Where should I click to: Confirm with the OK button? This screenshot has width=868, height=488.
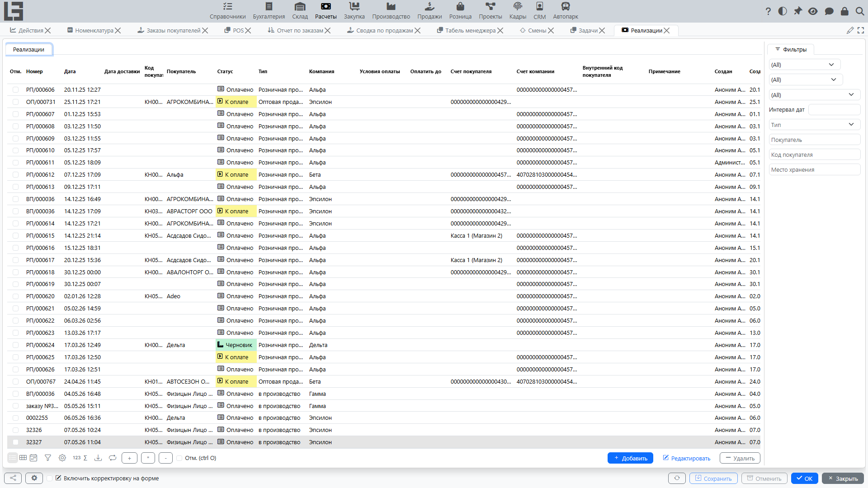pyautogui.click(x=805, y=479)
